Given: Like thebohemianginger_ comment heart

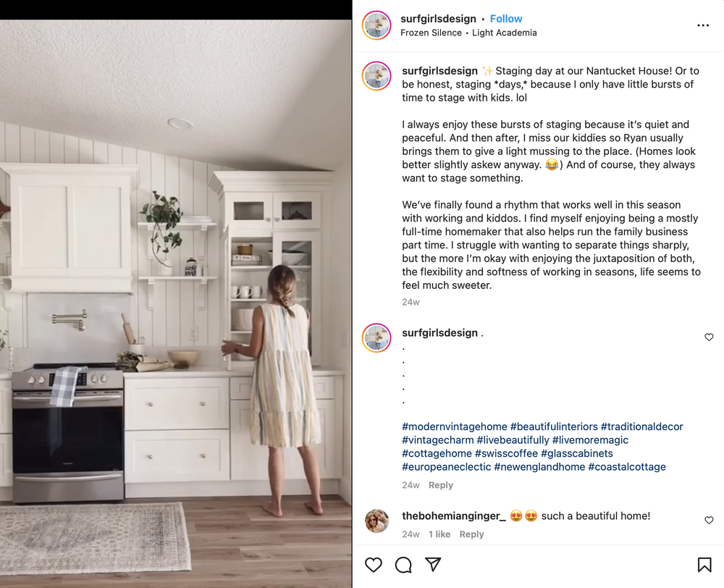Looking at the screenshot, I should [709, 520].
